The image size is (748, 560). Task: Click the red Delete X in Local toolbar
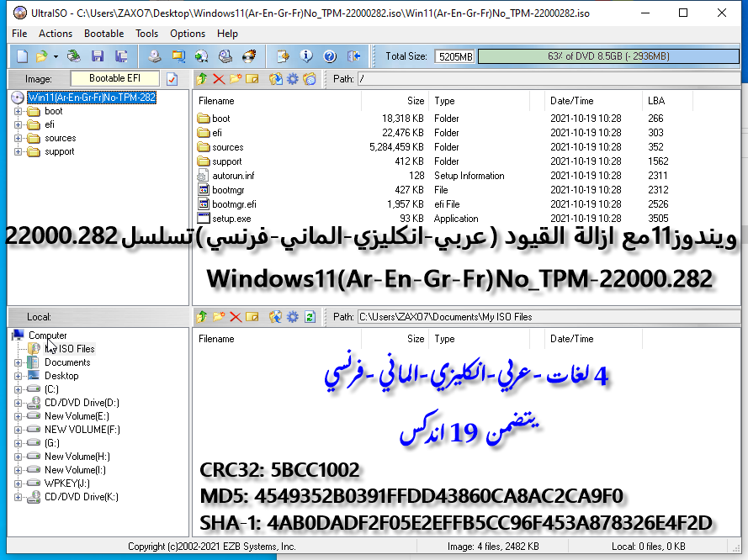coord(236,317)
